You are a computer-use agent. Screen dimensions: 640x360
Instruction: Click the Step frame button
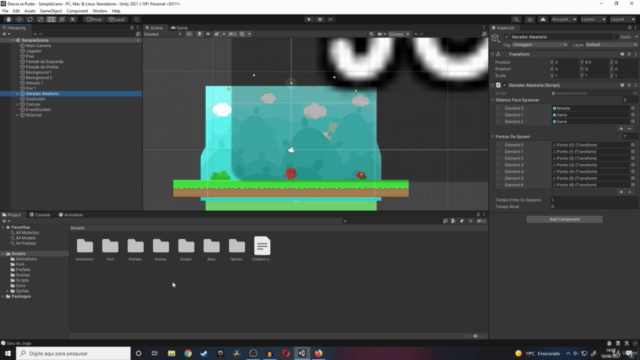pos(331,19)
